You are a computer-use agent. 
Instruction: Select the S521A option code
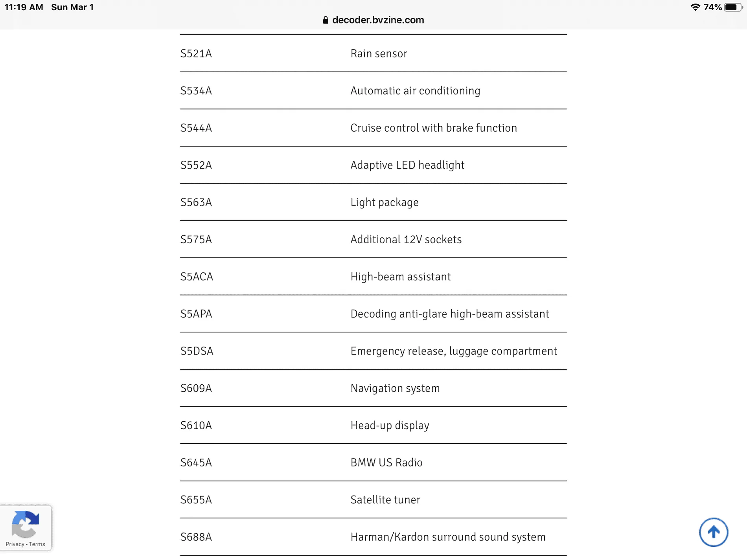(196, 53)
